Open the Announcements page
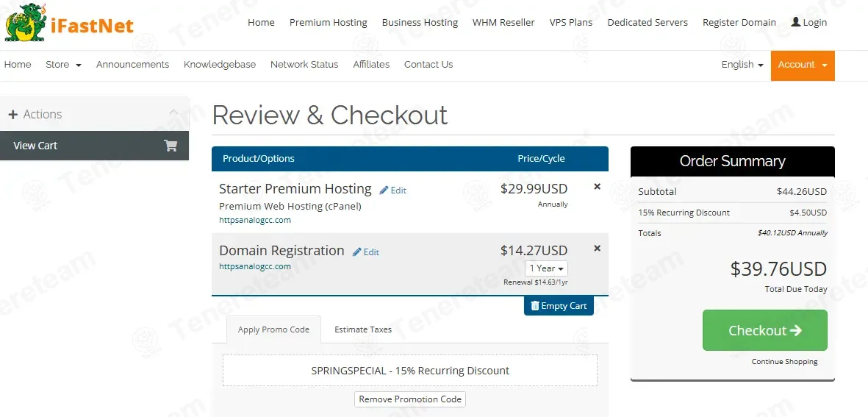The height and width of the screenshot is (417, 868). 132,64
